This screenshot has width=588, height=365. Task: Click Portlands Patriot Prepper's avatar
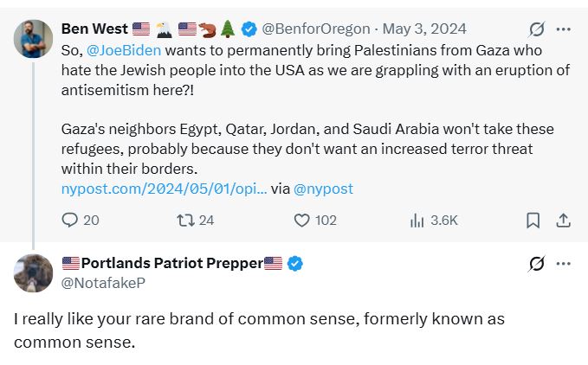tap(34, 274)
